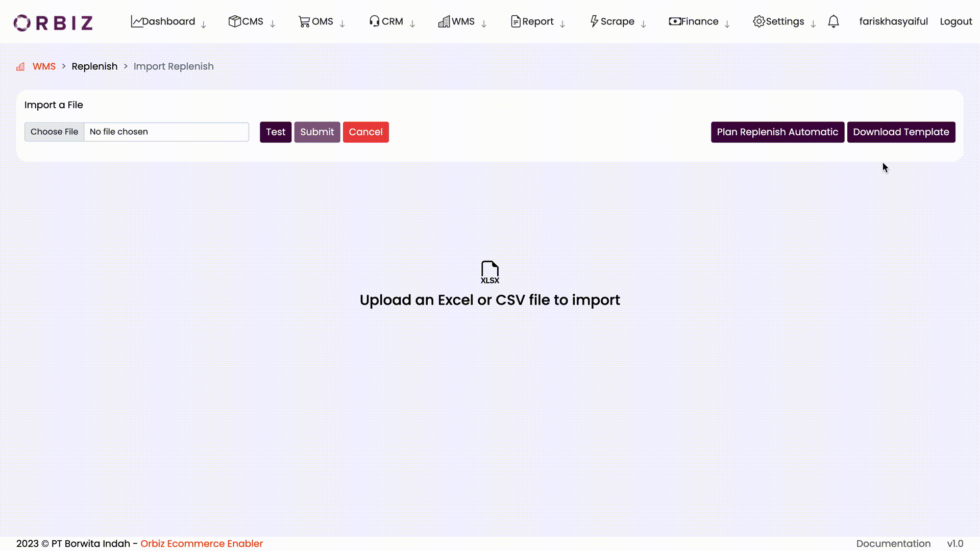980x551 pixels.
Task: Click the Report icon in navbar
Action: coord(515,20)
